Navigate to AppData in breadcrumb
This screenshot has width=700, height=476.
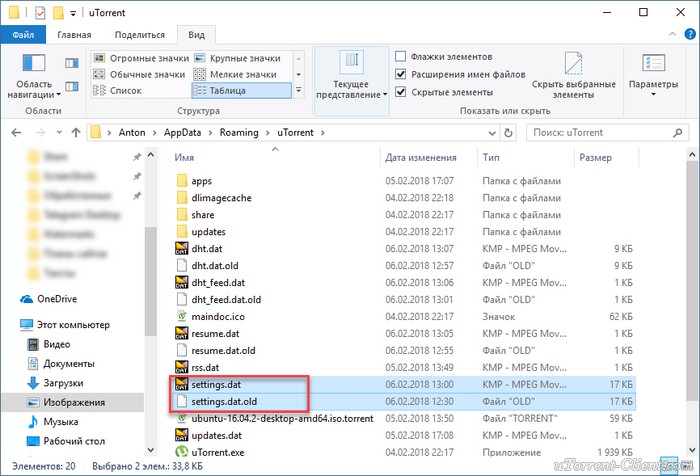(182, 133)
